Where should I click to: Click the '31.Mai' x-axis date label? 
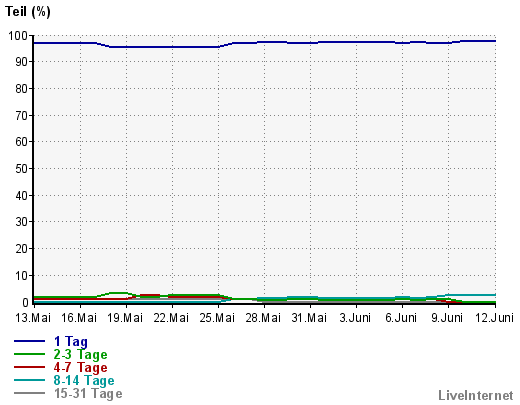tap(309, 318)
